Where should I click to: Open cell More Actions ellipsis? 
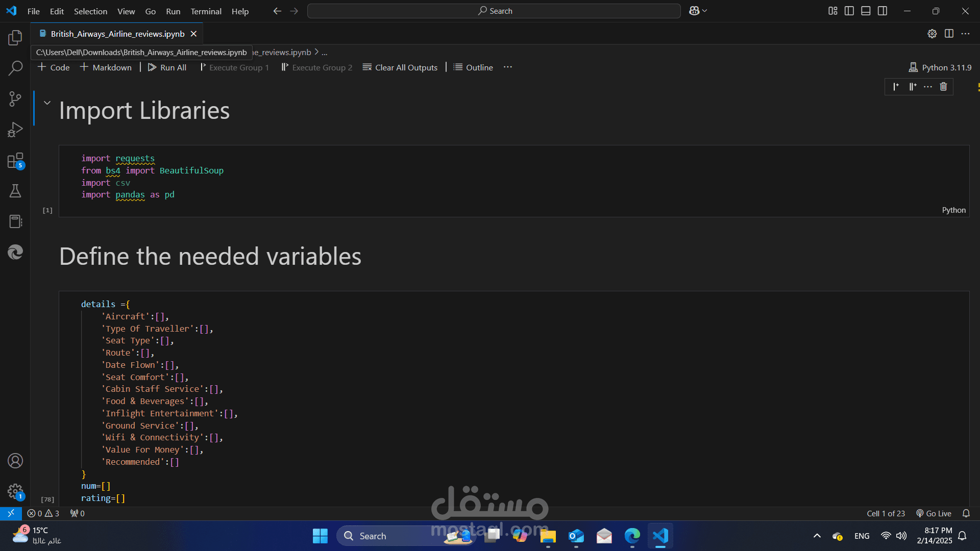[x=928, y=87]
